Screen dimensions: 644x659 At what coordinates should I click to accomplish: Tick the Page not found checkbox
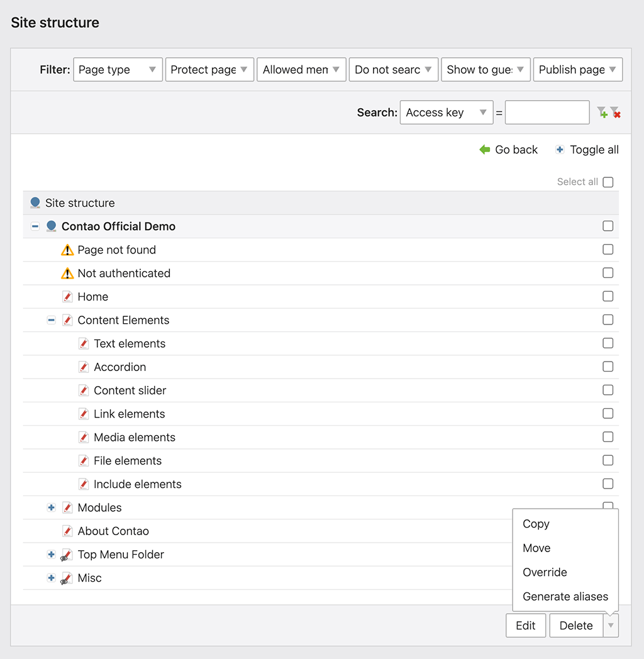(x=608, y=250)
